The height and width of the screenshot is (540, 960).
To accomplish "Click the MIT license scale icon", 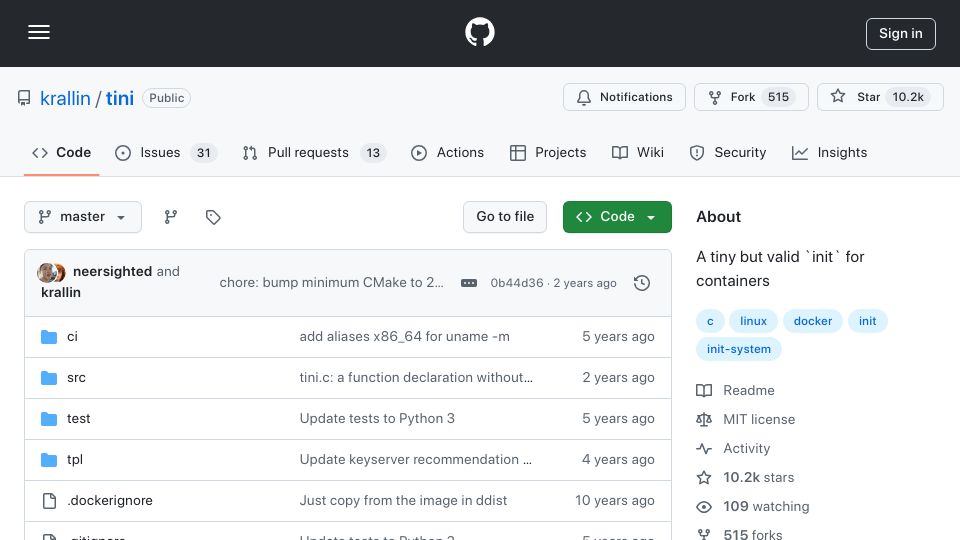I will [x=704, y=419].
